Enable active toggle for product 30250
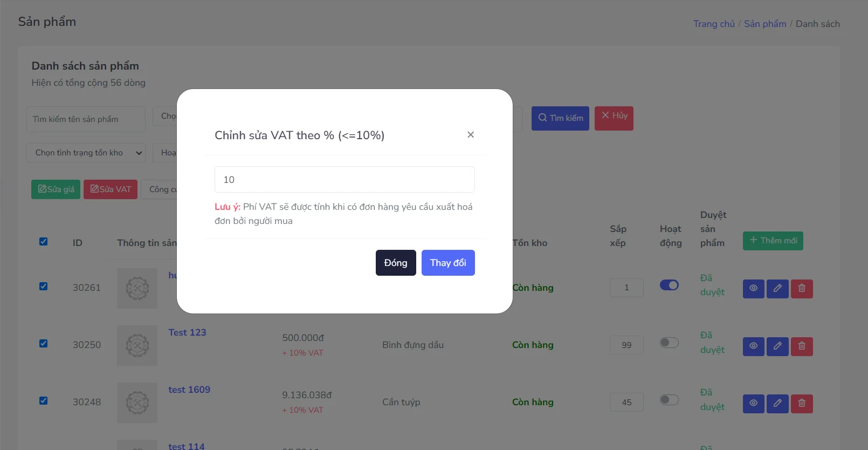The width and height of the screenshot is (868, 450). pos(669,343)
